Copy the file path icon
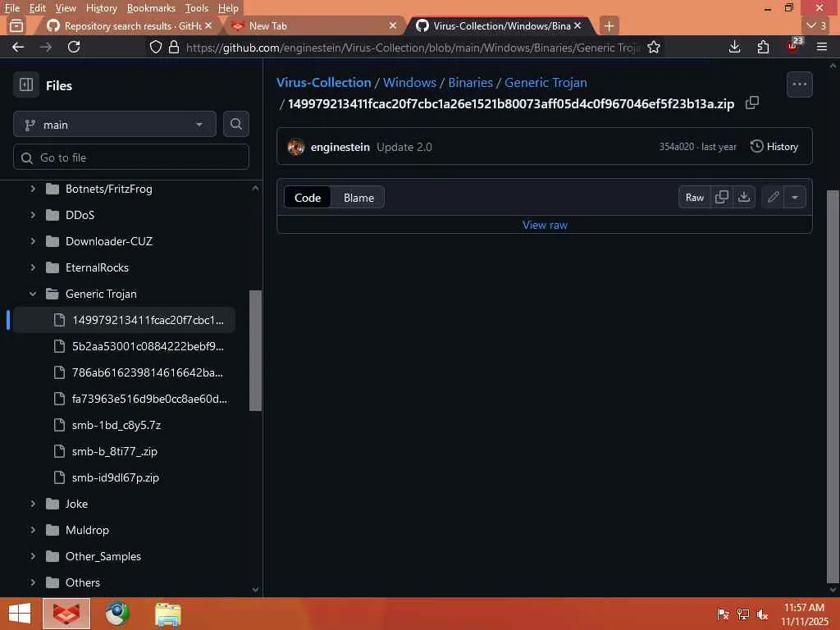 click(752, 103)
